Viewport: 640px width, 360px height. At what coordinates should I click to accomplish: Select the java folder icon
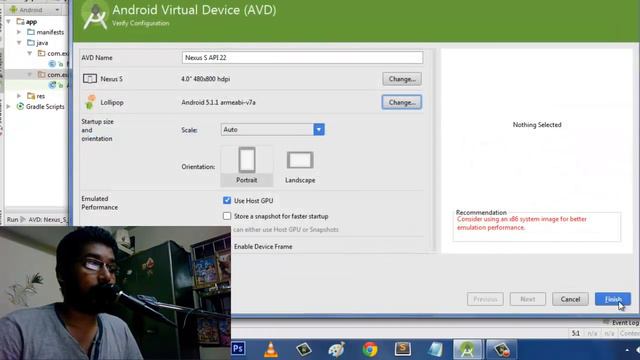(x=31, y=42)
